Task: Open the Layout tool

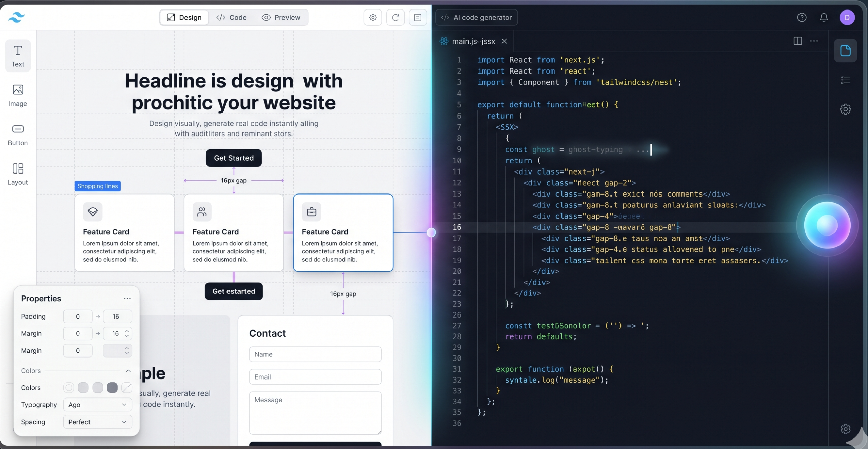Action: (x=18, y=174)
